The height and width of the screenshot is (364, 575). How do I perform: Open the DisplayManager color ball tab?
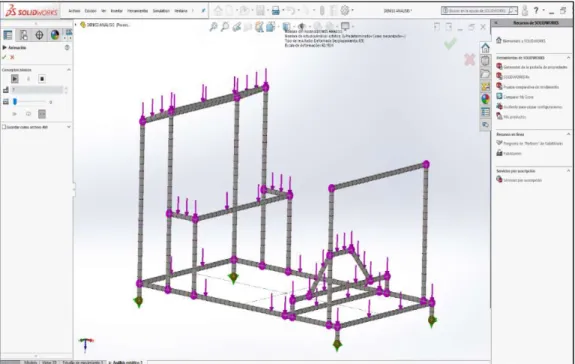click(x=55, y=35)
